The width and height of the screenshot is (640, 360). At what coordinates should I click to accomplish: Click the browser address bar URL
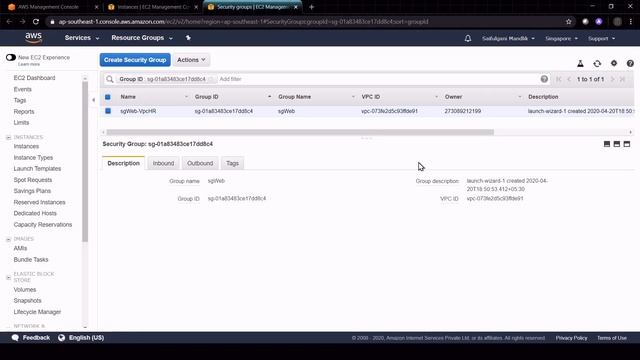coord(243,22)
